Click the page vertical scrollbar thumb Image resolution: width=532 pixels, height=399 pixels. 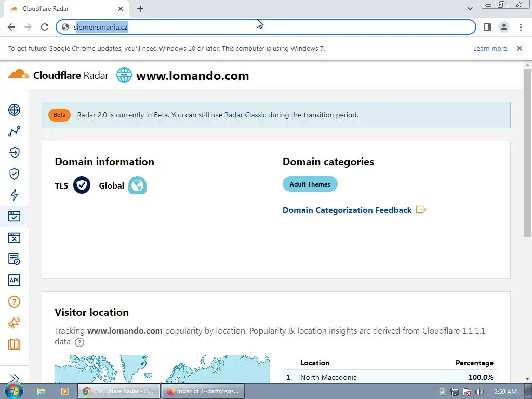point(527,153)
